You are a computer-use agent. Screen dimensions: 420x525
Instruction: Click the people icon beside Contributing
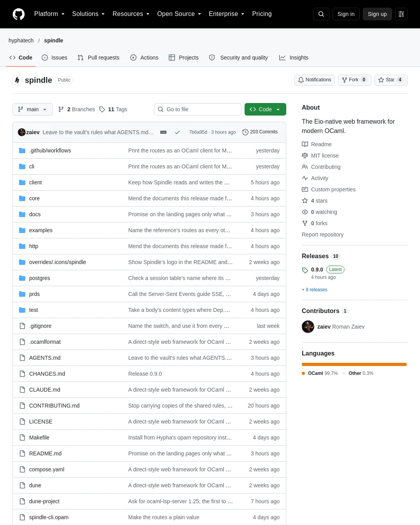tap(305, 167)
